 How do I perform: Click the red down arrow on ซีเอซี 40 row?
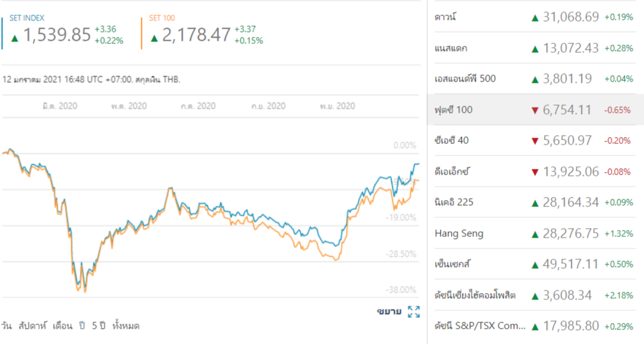pos(534,141)
